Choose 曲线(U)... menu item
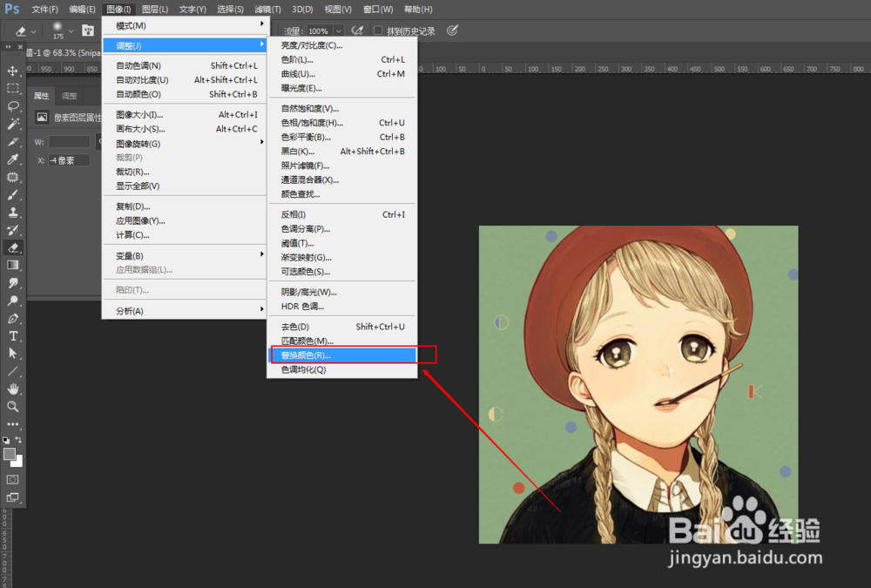871x588 pixels. 342,74
